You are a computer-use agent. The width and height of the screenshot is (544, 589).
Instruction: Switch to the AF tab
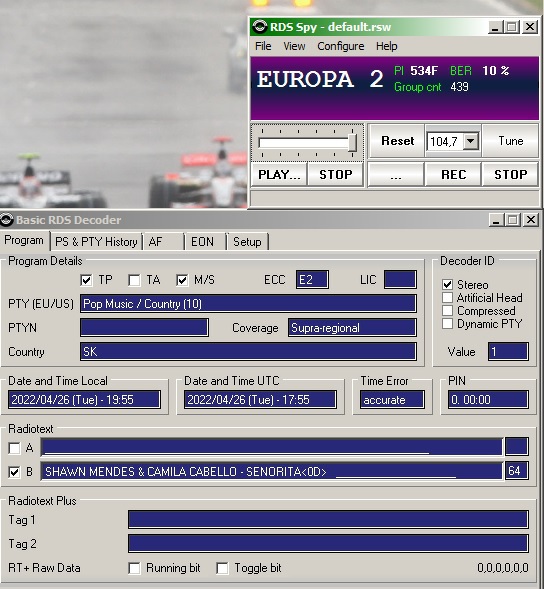(164, 242)
